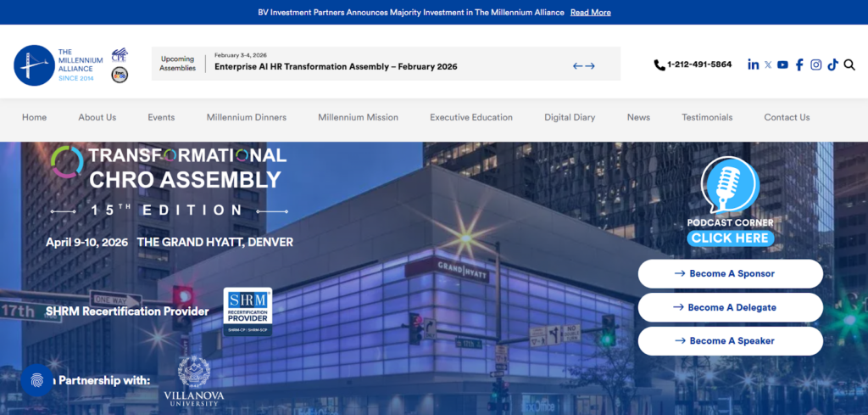Screen dimensions: 868x415
Task: Open the Instagram icon
Action: 816,64
